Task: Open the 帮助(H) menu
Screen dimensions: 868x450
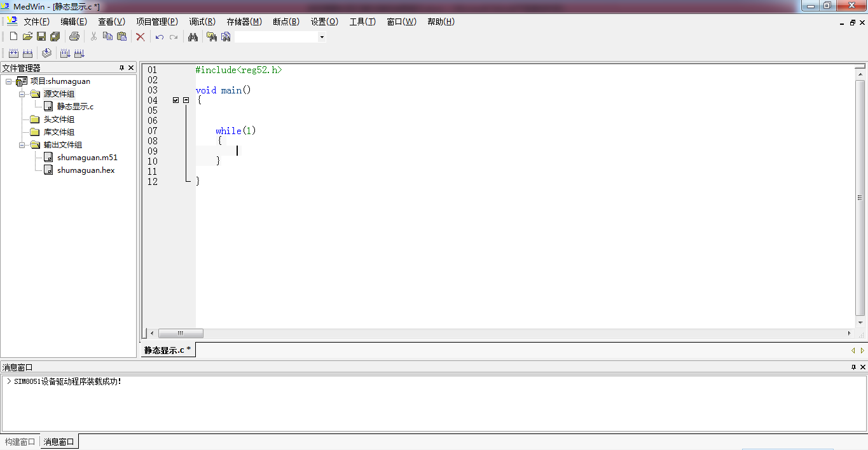Action: point(441,22)
